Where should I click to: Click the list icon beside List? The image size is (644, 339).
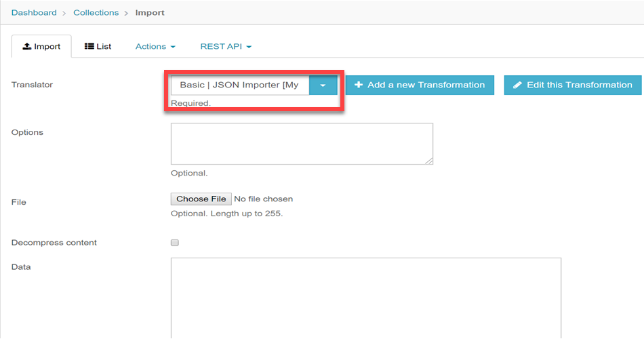tap(89, 46)
